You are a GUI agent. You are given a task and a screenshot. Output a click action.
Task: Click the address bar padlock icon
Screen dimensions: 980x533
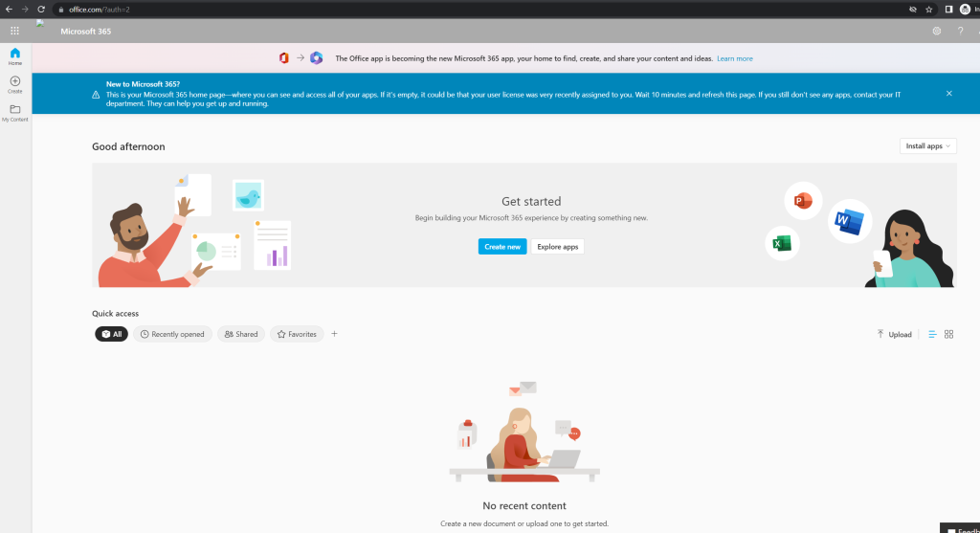(x=60, y=10)
